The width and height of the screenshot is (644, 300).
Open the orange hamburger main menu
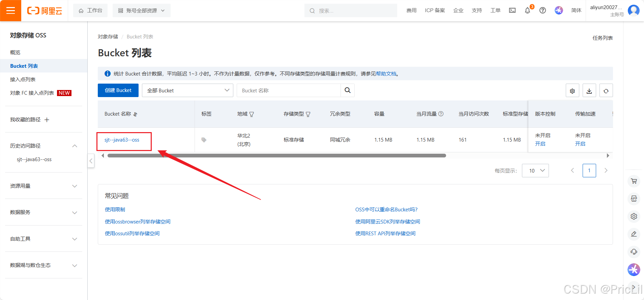pyautogui.click(x=10, y=10)
